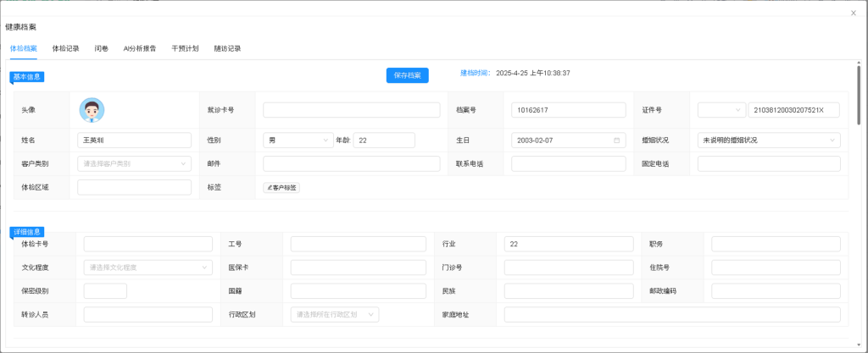Open the 客户类别 dropdown
This screenshot has height=353, width=868.
pos(135,163)
